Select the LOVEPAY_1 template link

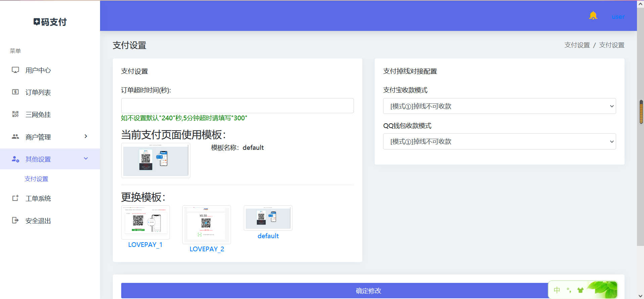pos(145,245)
